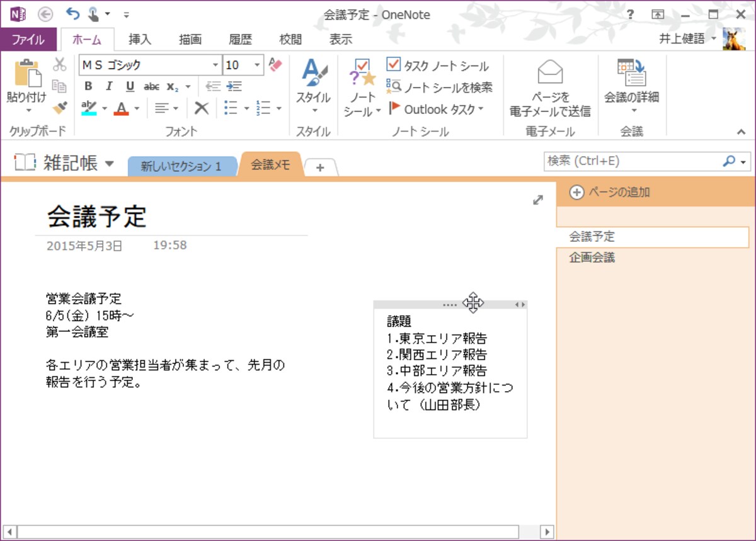
Task: Delete with the X icon in the font group
Action: (x=202, y=108)
